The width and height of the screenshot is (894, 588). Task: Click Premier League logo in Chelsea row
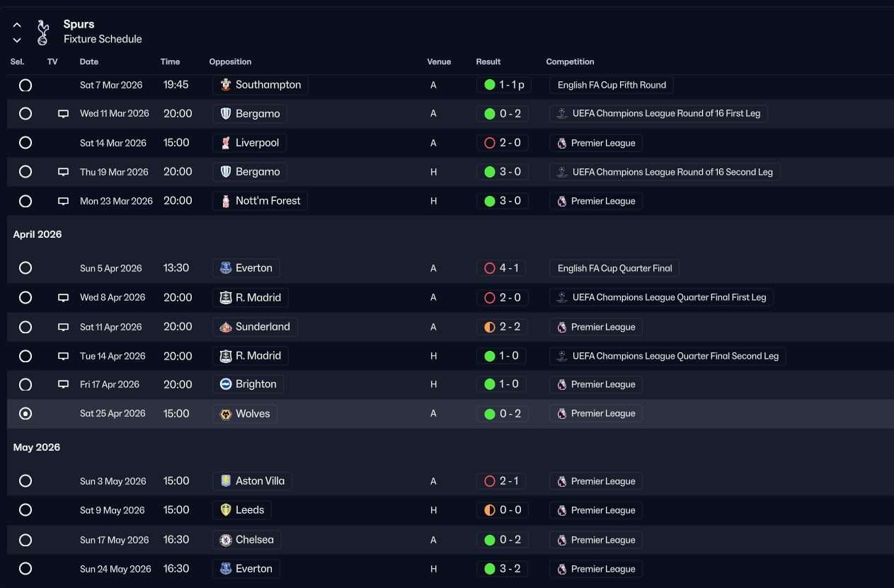pos(561,540)
